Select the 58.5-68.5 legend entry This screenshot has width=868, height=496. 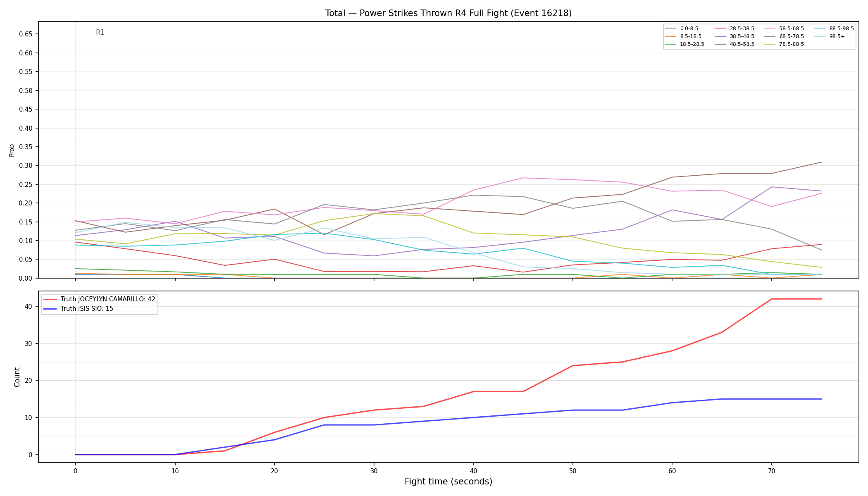(784, 29)
